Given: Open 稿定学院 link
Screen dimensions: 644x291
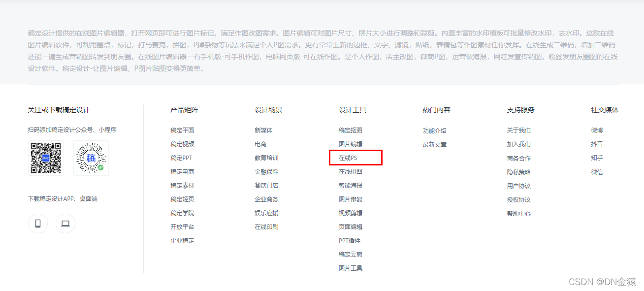Looking at the screenshot, I should click(x=182, y=213).
